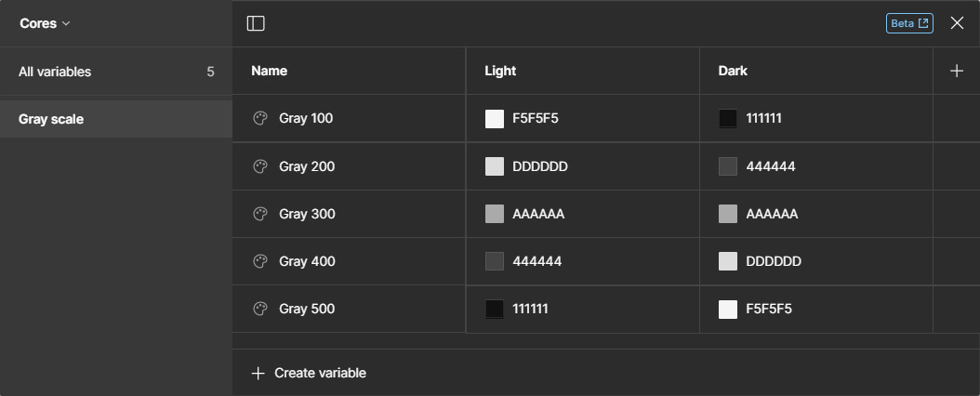
Task: Open the Beta external link badge
Action: pyautogui.click(x=909, y=23)
